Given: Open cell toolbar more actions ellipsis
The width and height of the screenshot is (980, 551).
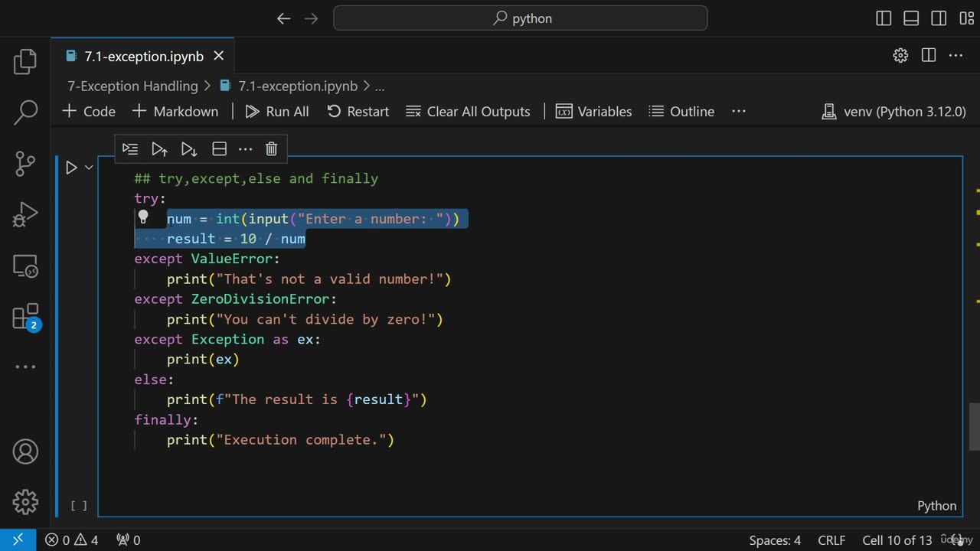Looking at the screenshot, I should pos(245,148).
